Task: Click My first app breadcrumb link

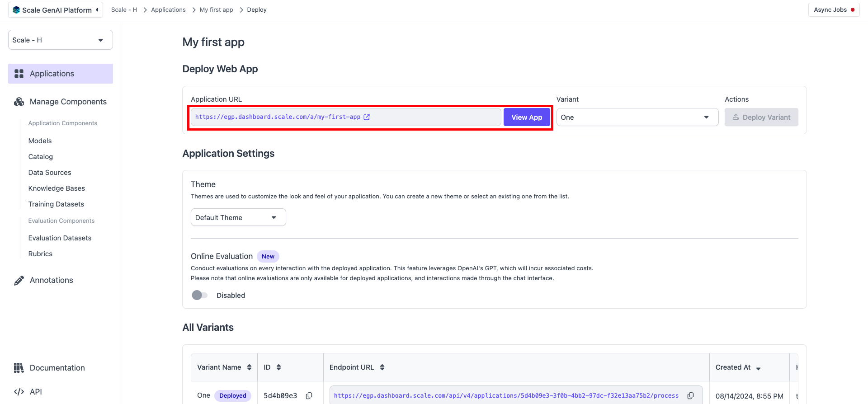Action: tap(216, 10)
